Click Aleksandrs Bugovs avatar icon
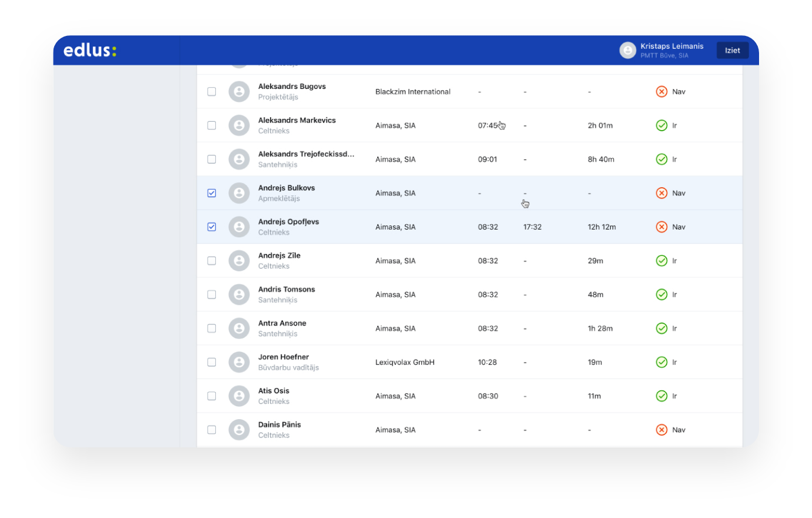The image size is (812, 518). tap(239, 92)
